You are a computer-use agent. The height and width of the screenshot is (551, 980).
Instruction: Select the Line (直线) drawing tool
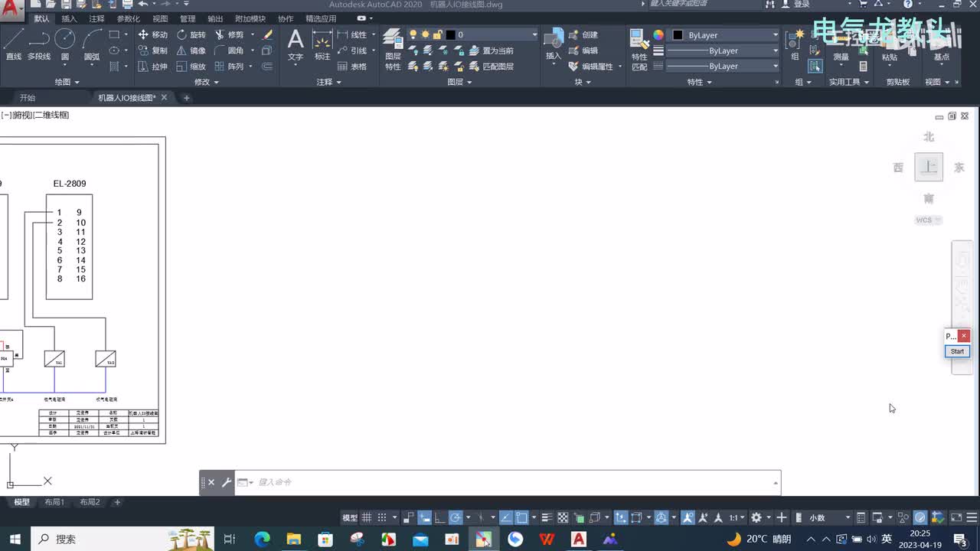(x=14, y=45)
